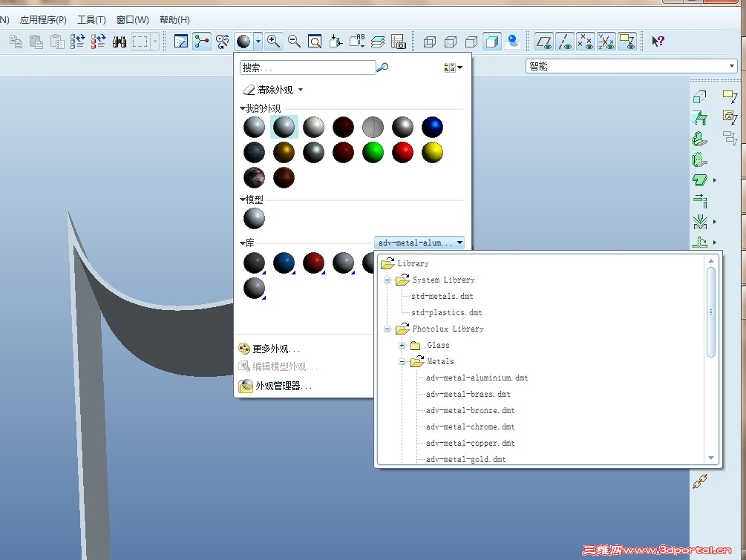Viewport: 746px width, 560px height.
Task: Select the blue library sphere under 库
Action: 284,263
